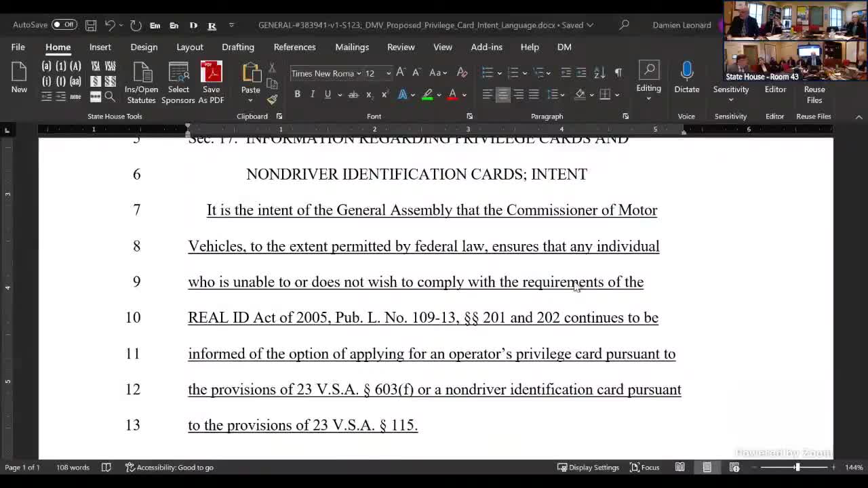The width and height of the screenshot is (868, 488).
Task: Toggle Center alignment
Action: (x=503, y=95)
